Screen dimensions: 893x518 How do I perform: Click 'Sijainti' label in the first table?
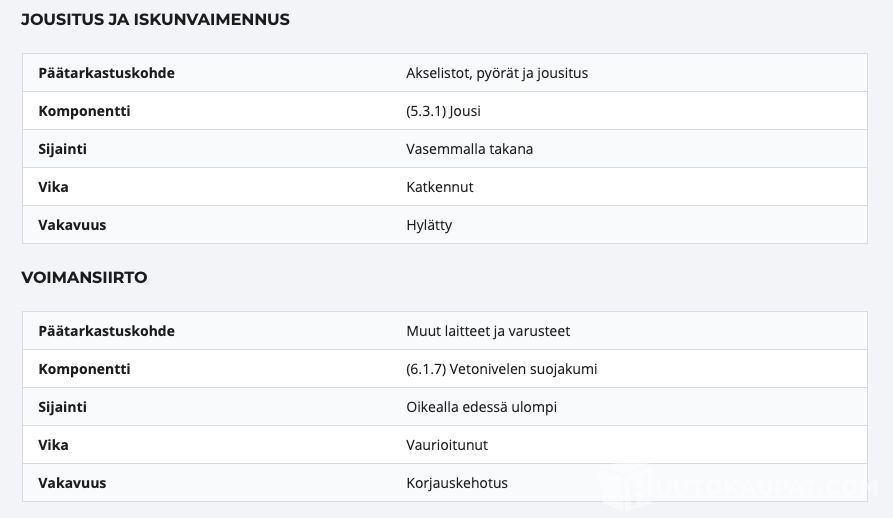(x=63, y=149)
